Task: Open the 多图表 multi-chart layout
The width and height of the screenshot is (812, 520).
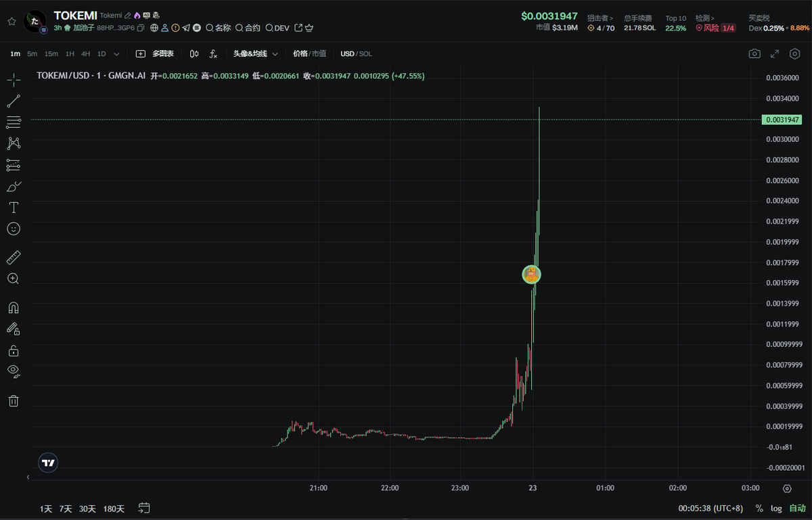Action: 155,53
